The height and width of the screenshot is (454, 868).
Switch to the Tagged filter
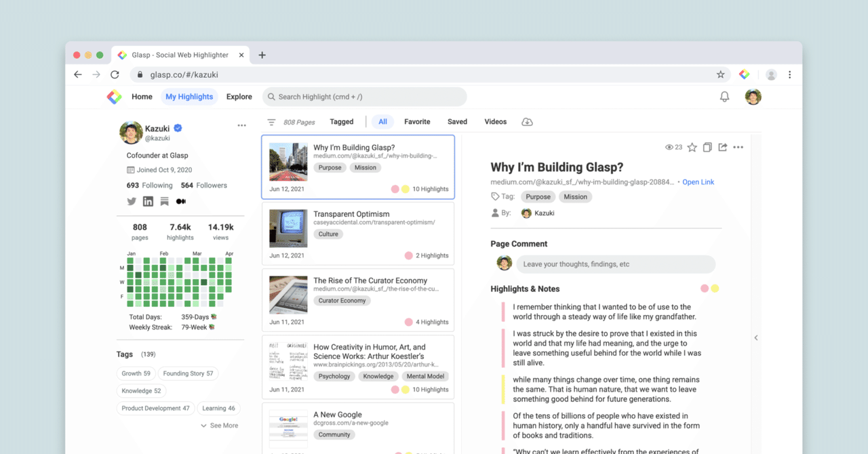coord(342,122)
